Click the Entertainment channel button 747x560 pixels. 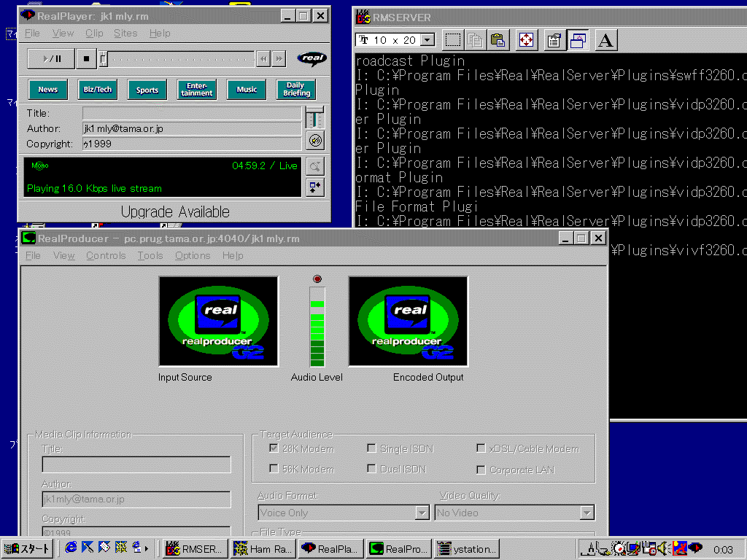(x=197, y=90)
